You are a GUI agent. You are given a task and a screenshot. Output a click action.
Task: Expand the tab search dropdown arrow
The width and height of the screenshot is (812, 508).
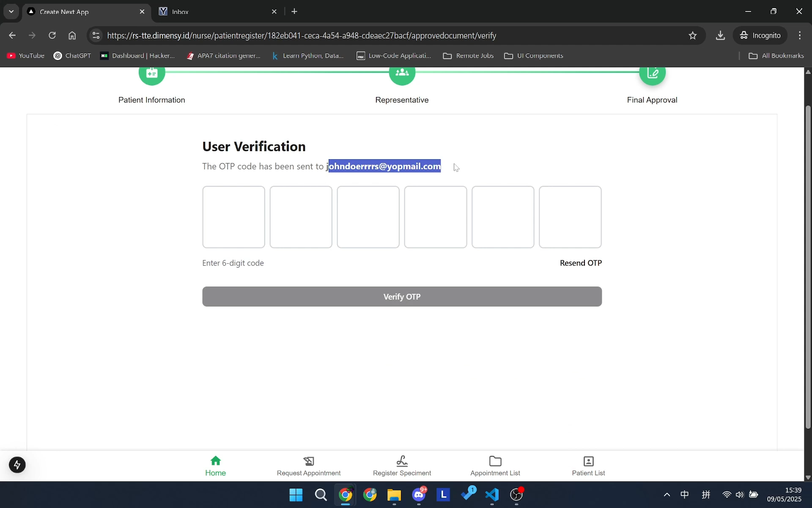(11, 11)
